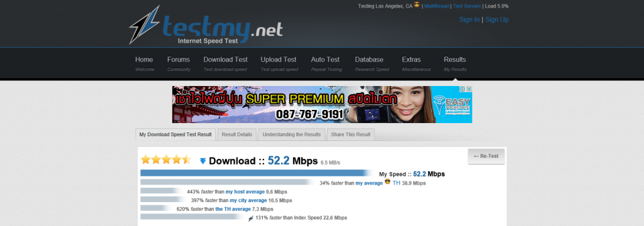This screenshot has width=644, height=226.
Task: Switch to Understanding the Results tab
Action: 292,134
